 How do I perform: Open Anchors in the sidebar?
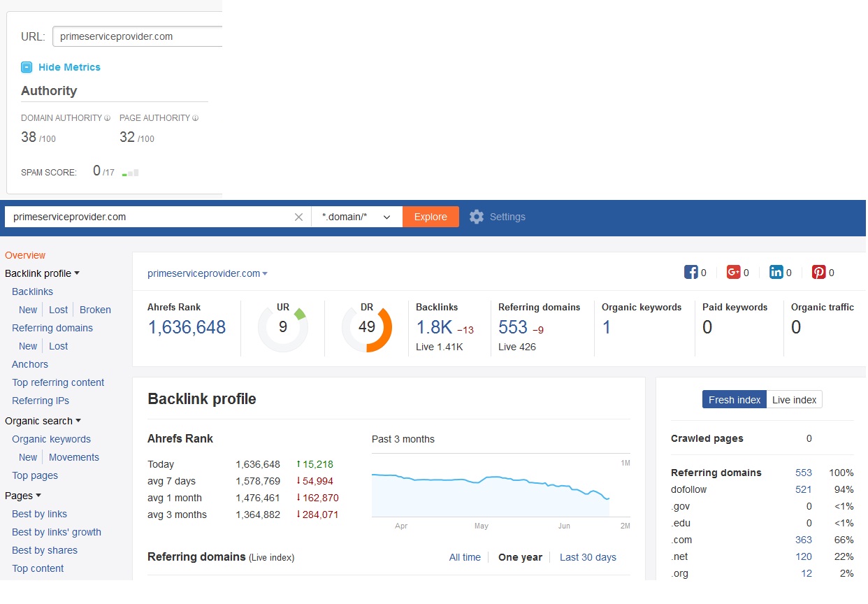point(30,364)
